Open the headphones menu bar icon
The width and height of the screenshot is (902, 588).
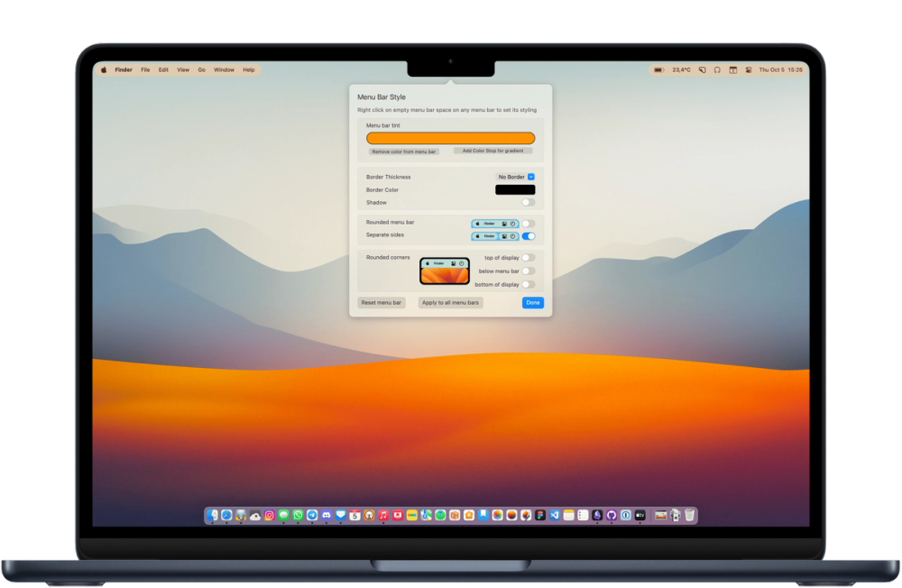point(717,69)
